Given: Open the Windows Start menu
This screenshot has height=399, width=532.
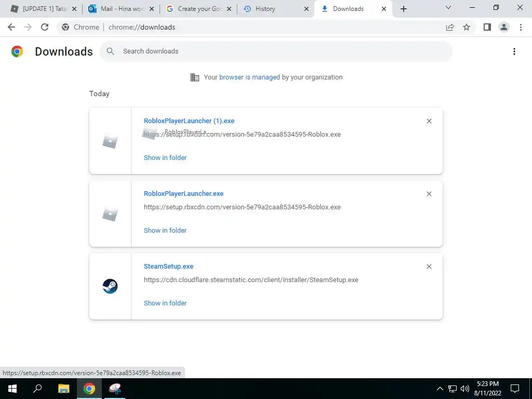Looking at the screenshot, I should [x=12, y=389].
